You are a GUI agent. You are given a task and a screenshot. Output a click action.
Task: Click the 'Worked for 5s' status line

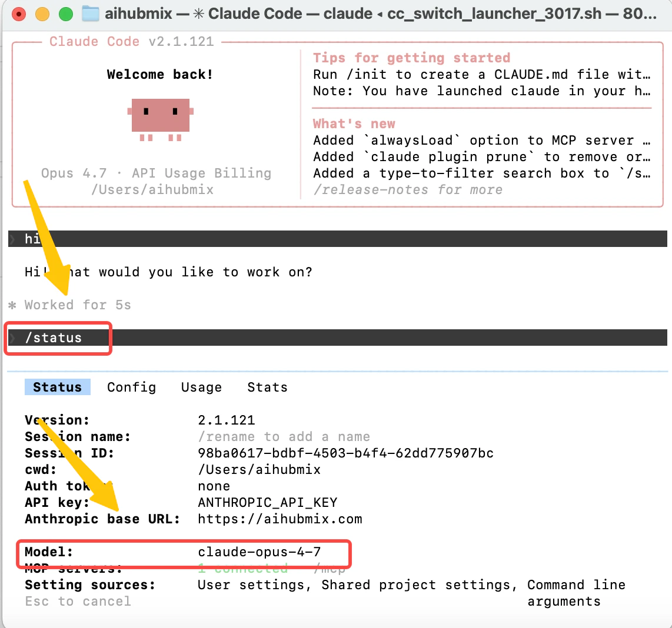pyautogui.click(x=78, y=305)
